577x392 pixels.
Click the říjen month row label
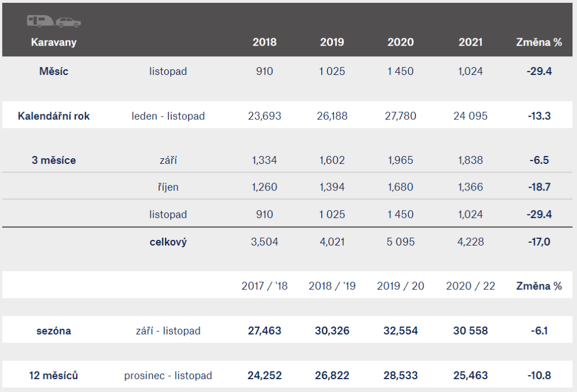coord(168,187)
